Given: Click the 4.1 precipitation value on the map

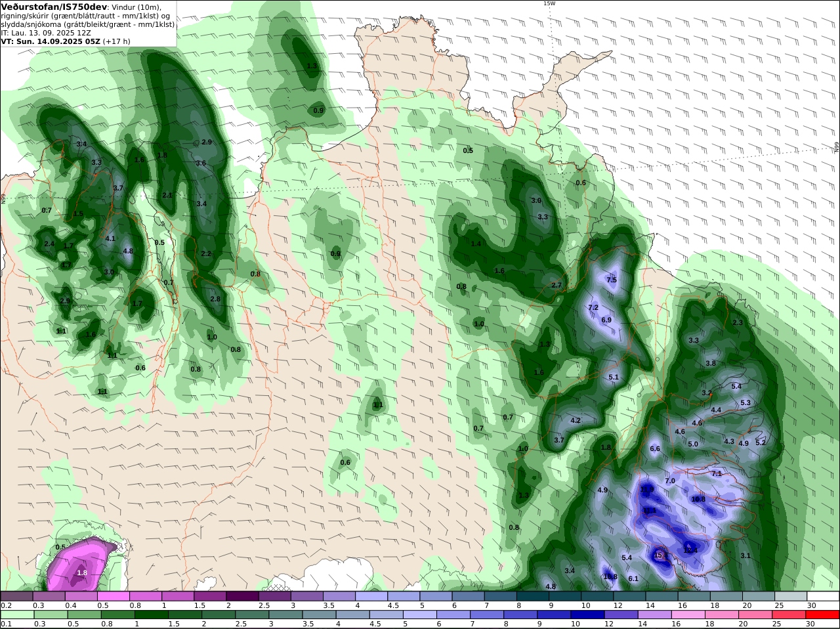Looking at the screenshot, I should [110, 238].
